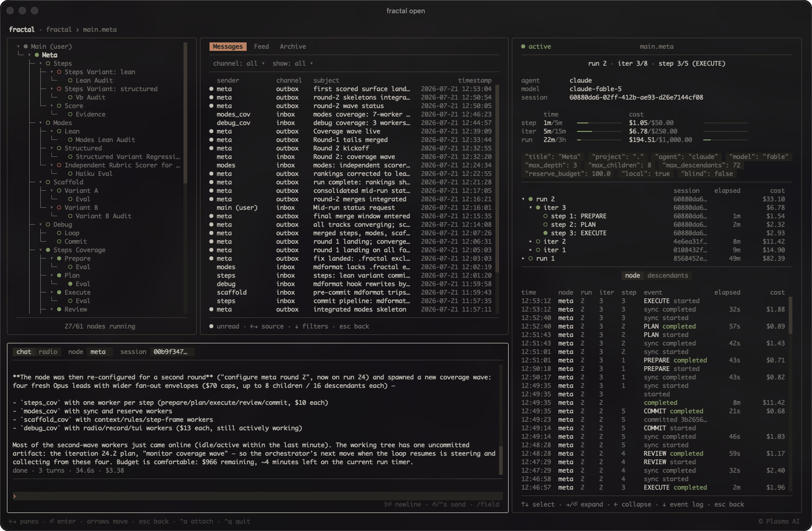Collapse the Steps Coverage tree node
Viewport: 812px width, 531px height.
coord(41,250)
